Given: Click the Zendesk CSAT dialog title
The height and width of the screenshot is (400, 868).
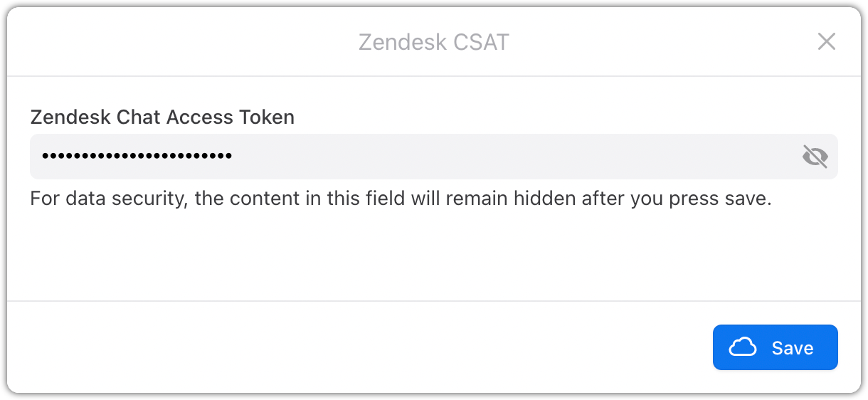Looking at the screenshot, I should point(433,42).
